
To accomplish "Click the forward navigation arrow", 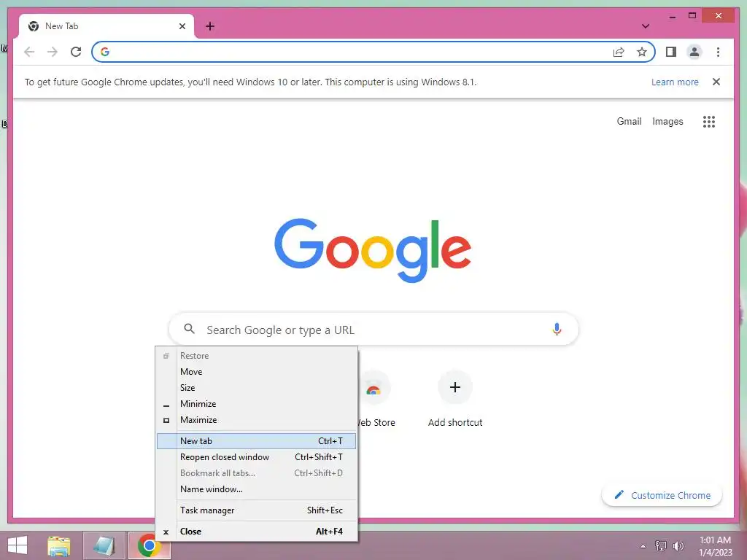I will [x=53, y=52].
